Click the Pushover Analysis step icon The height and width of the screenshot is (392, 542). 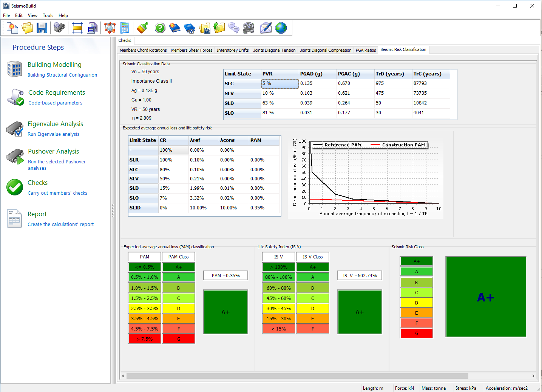coord(15,157)
